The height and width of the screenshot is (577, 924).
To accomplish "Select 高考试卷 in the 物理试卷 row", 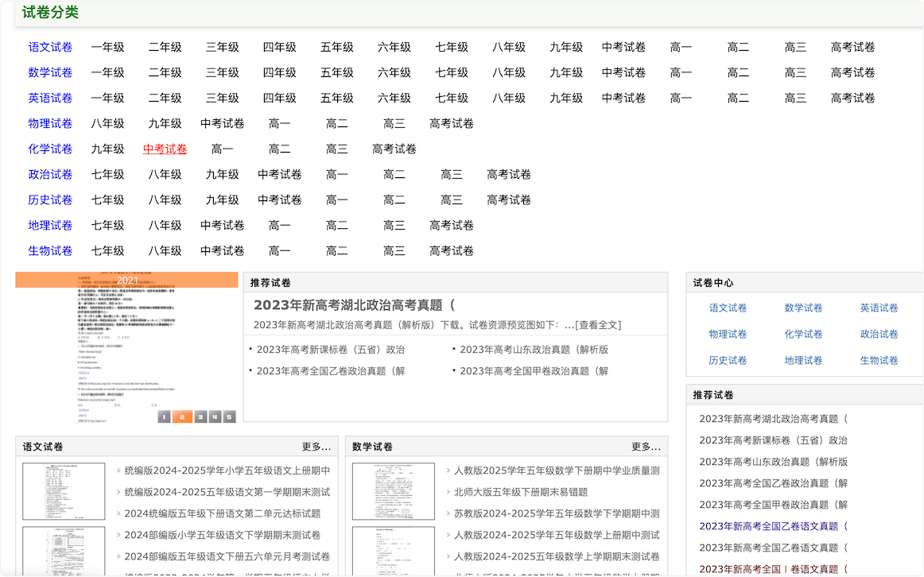I will pos(452,124).
